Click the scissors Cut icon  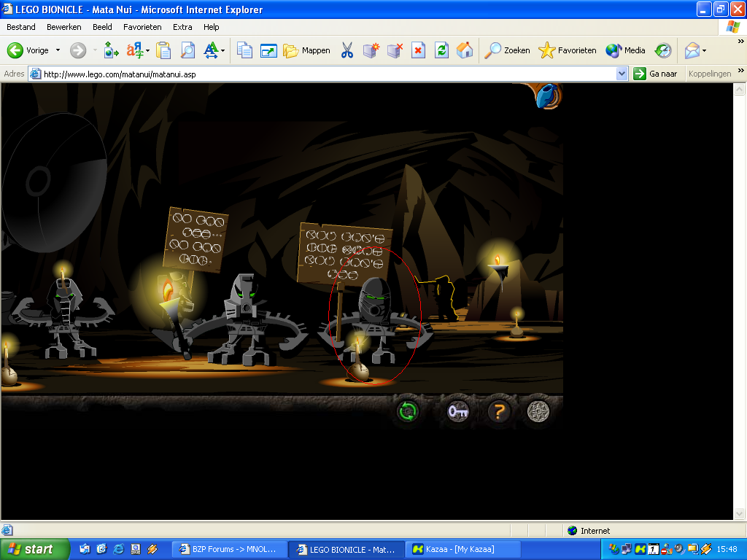(x=347, y=50)
